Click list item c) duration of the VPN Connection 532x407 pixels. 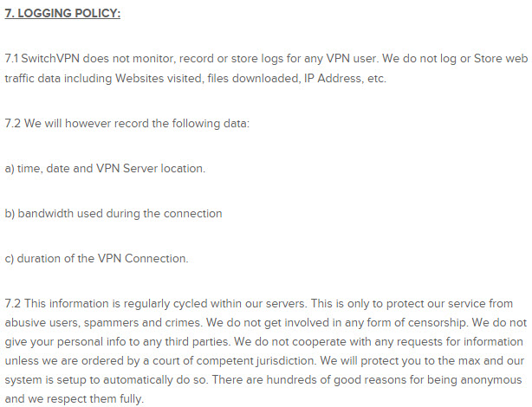[97, 258]
